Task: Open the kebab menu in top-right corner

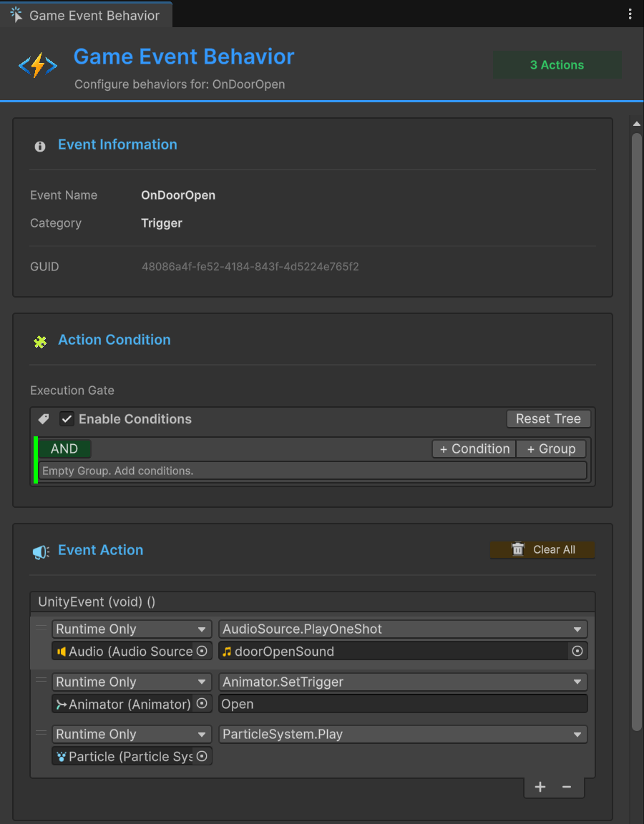Action: click(x=630, y=13)
